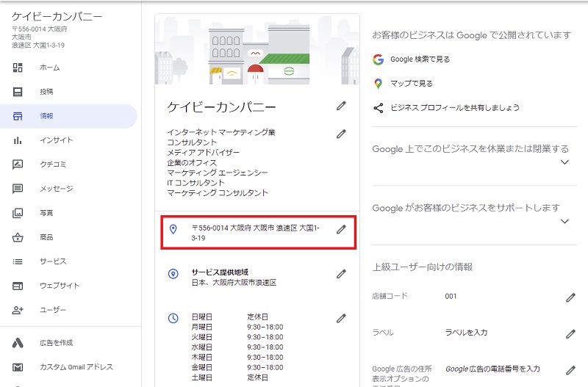Click the ホーム dashboard icon in sidebar
The height and width of the screenshot is (387, 588).
pyautogui.click(x=18, y=68)
